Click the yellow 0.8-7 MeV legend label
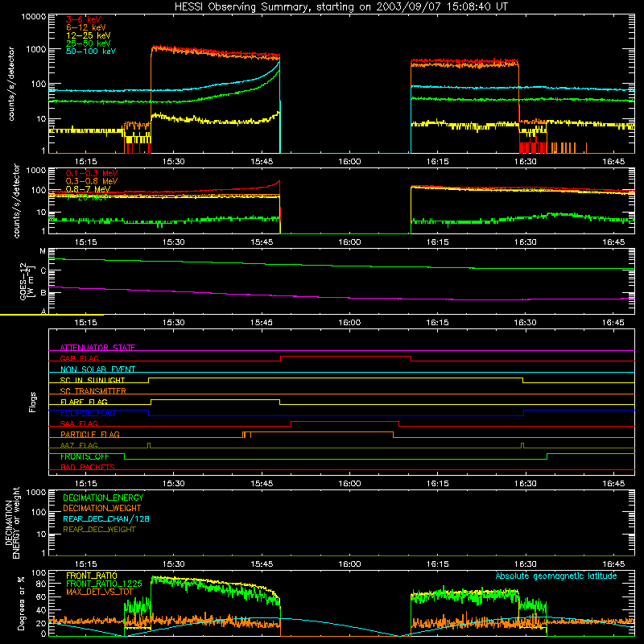644x644 pixels. point(88,189)
